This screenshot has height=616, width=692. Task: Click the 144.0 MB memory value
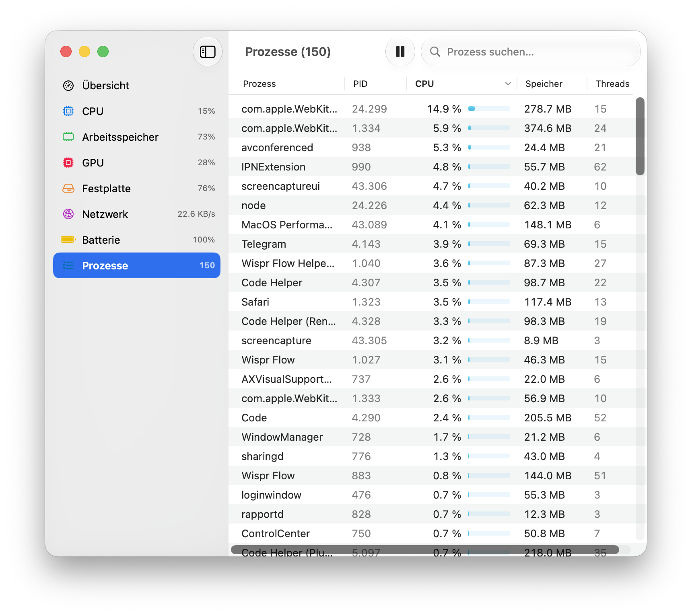tap(548, 475)
